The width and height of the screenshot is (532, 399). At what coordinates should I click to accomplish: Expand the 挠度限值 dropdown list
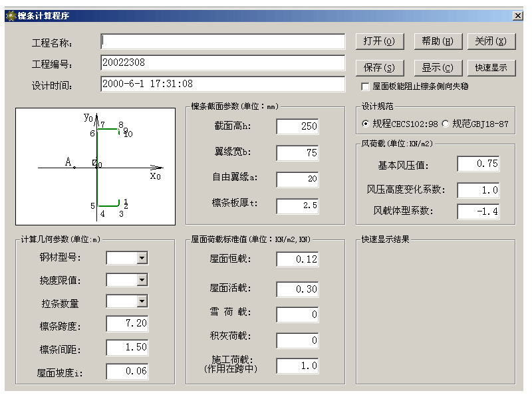point(142,280)
